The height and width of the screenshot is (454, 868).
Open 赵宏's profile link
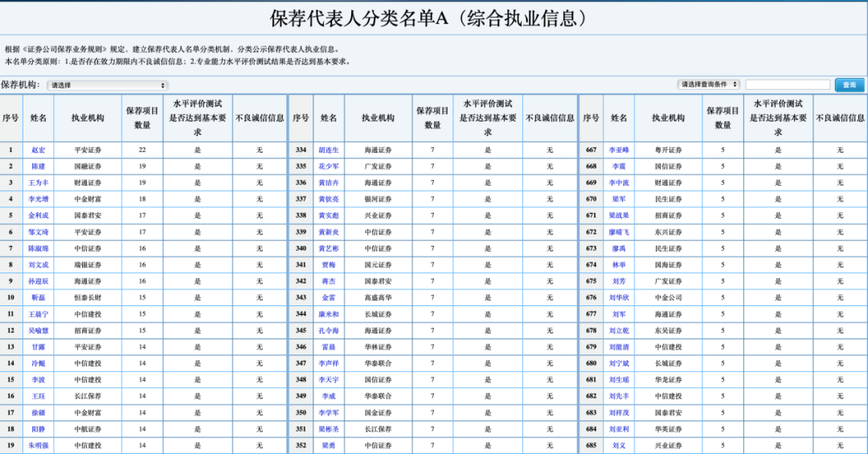click(x=39, y=150)
